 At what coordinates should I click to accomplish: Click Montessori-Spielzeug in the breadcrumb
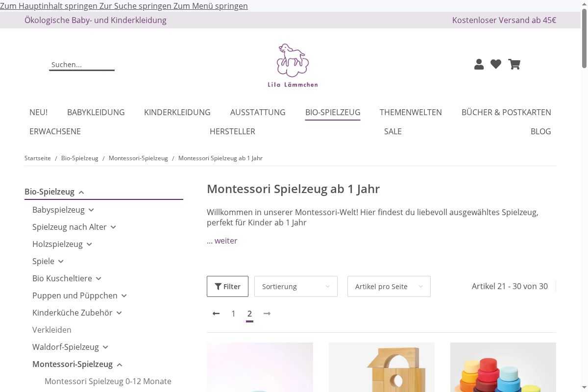138,158
